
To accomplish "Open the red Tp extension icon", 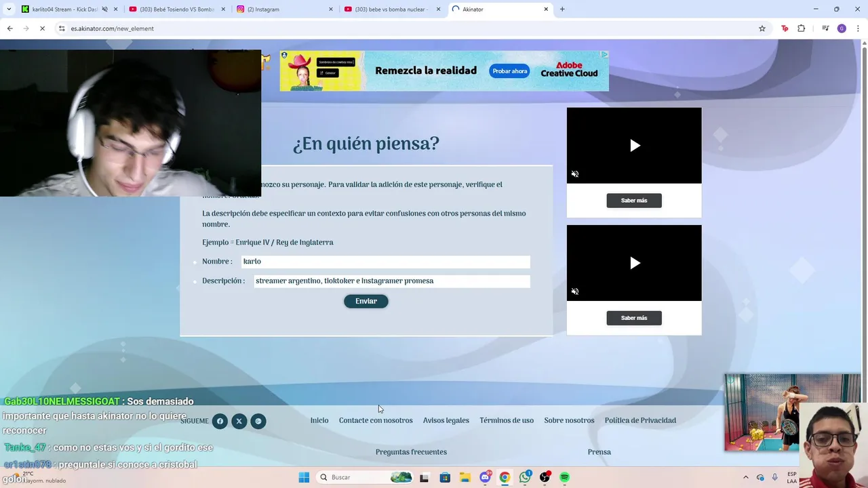I will 785,28.
